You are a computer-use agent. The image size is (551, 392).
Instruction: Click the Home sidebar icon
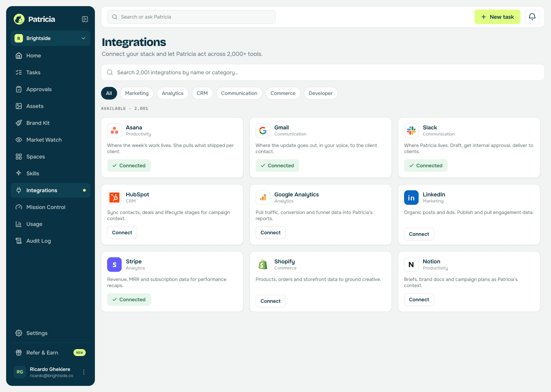(x=19, y=56)
